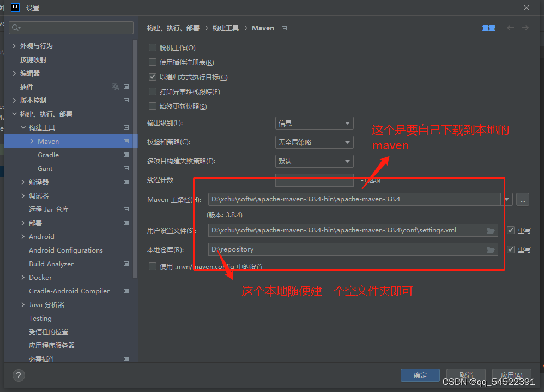Collapse the 构建、执行、部署 tree node

tap(14, 114)
